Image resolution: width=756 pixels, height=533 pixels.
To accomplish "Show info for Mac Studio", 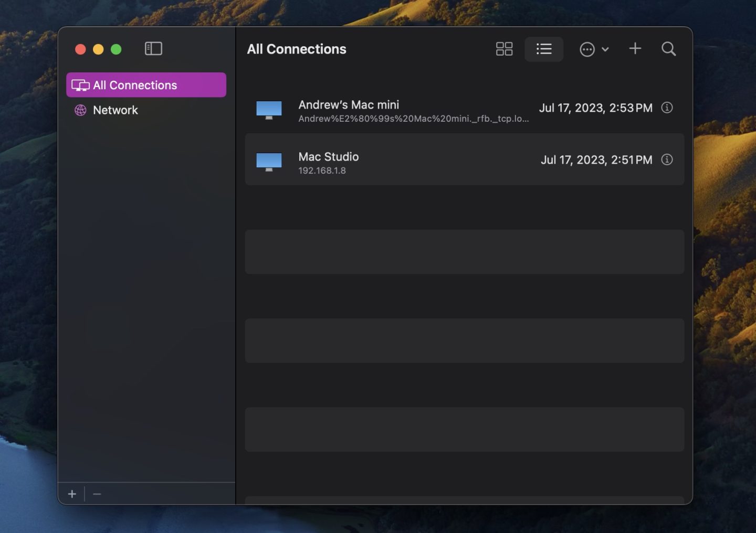I will tap(667, 159).
